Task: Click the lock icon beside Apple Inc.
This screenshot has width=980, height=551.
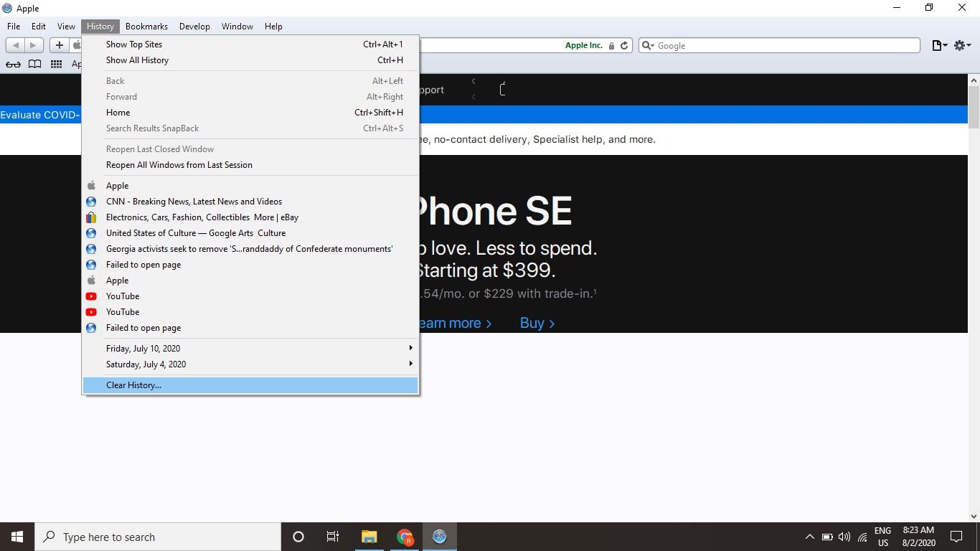Action: point(611,45)
